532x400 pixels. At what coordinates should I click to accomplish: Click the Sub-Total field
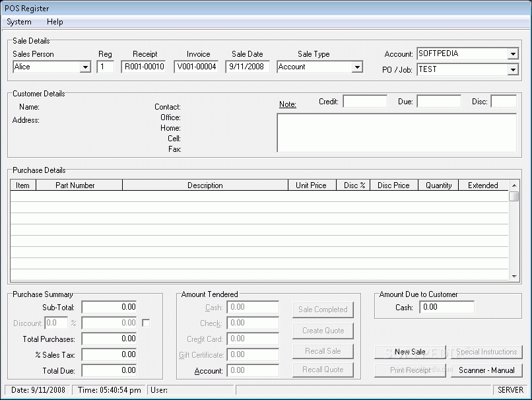109,307
